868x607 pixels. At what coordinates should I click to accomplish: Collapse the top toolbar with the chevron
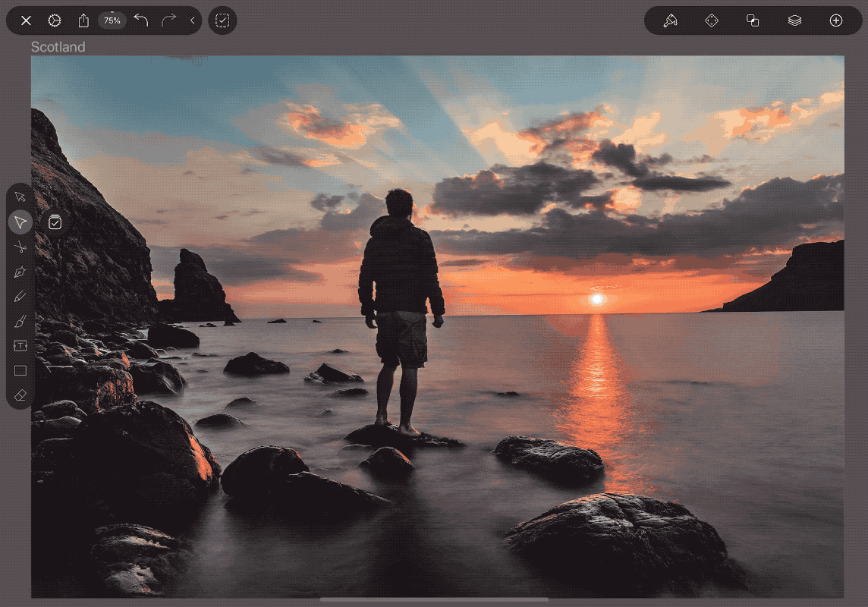coord(193,20)
